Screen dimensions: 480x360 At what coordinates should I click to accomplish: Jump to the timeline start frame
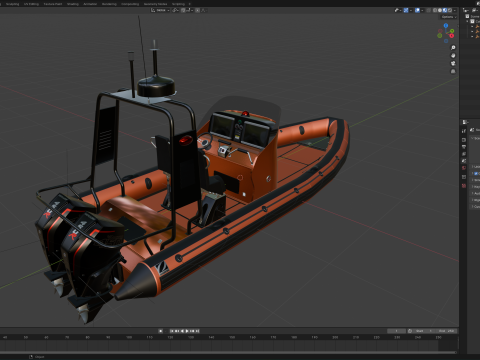tap(172, 331)
